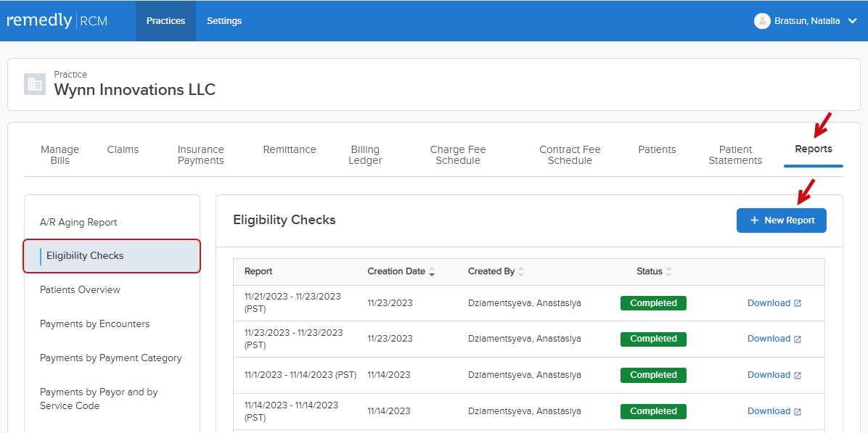Open the Practices menu
This screenshot has height=433, width=868.
[165, 21]
